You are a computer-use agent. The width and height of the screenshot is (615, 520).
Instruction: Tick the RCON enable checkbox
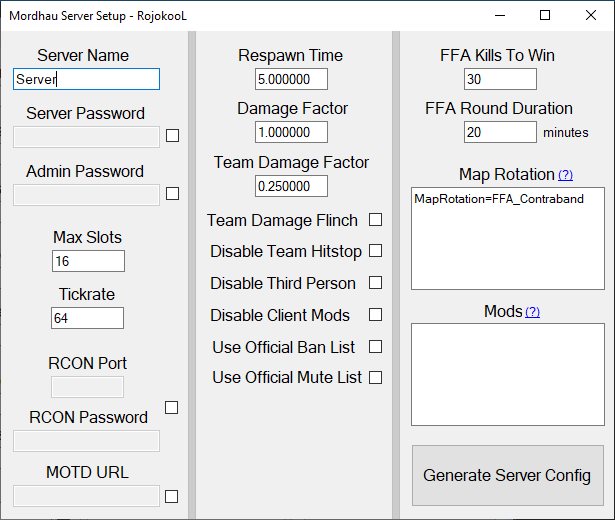(171, 408)
